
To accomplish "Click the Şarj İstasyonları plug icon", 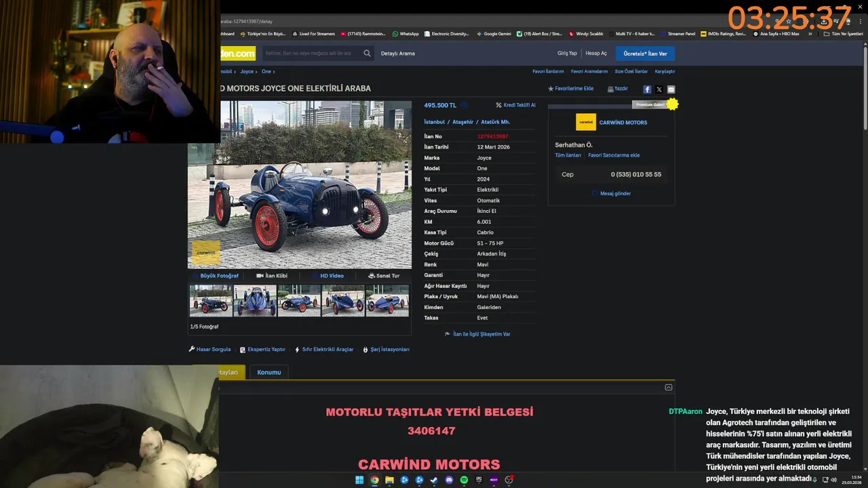I will 366,350.
